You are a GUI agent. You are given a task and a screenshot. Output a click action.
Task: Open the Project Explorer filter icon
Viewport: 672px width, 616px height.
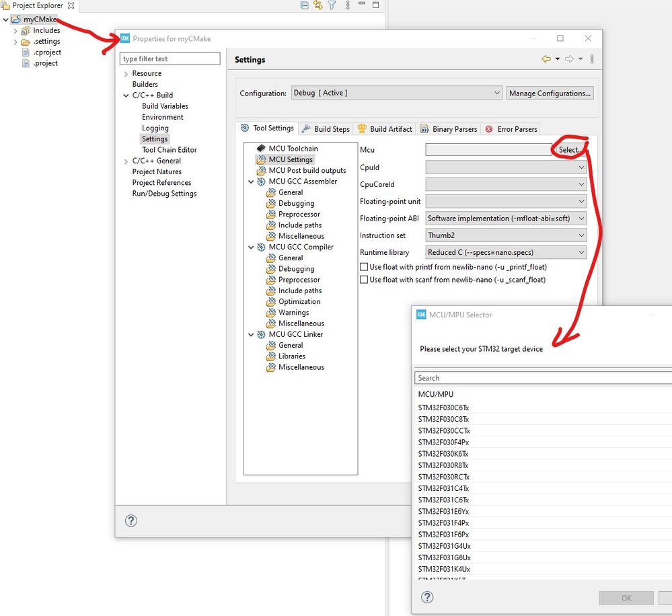click(332, 5)
